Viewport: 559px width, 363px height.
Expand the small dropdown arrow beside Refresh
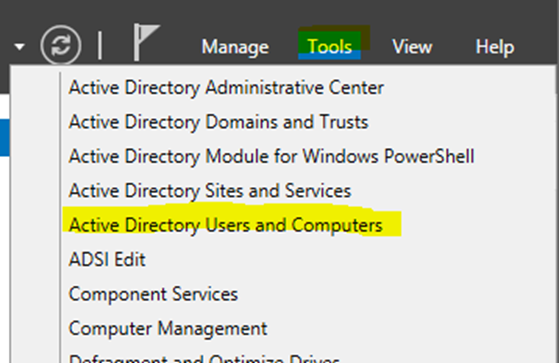(20, 46)
